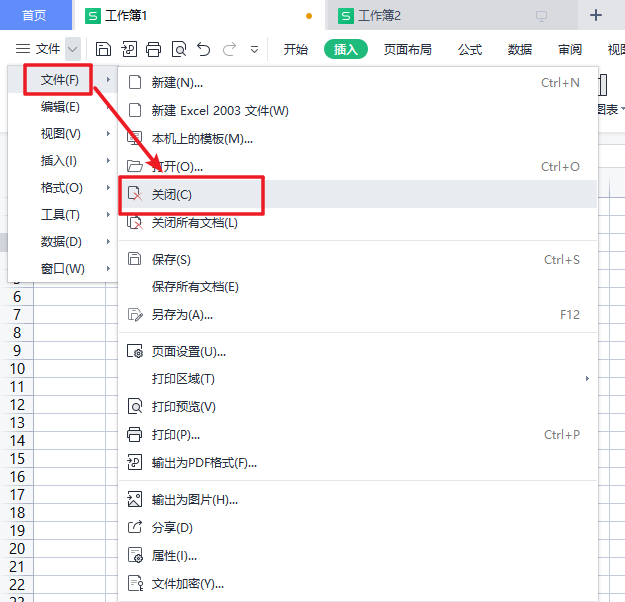
Task: Choose 新建 Excel 2003 文件(W)
Action: [x=358, y=110]
